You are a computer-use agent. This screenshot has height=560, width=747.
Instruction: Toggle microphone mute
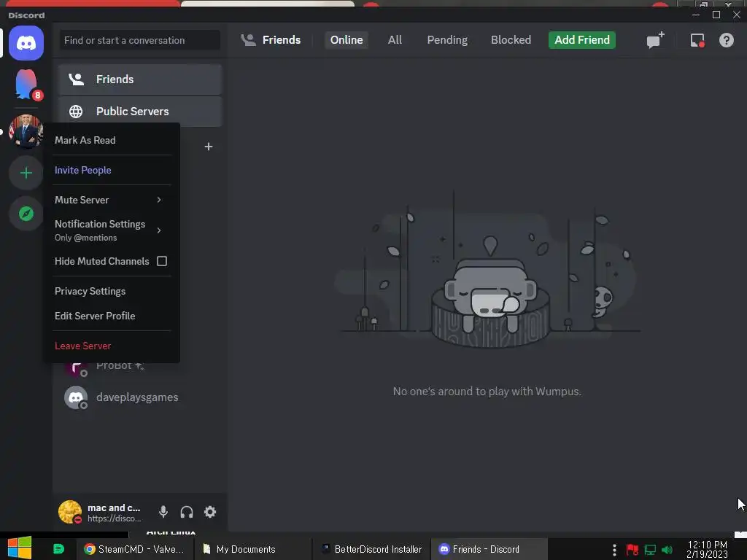[163, 512]
